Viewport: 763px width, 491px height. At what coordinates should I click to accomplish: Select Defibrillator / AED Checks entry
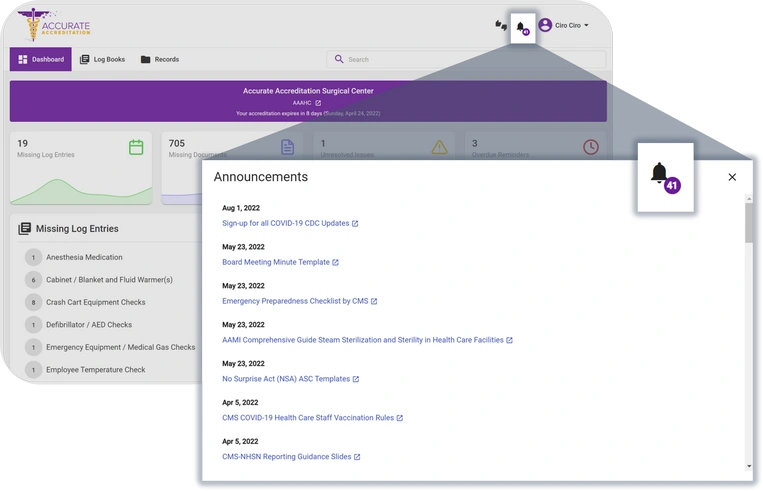point(89,325)
